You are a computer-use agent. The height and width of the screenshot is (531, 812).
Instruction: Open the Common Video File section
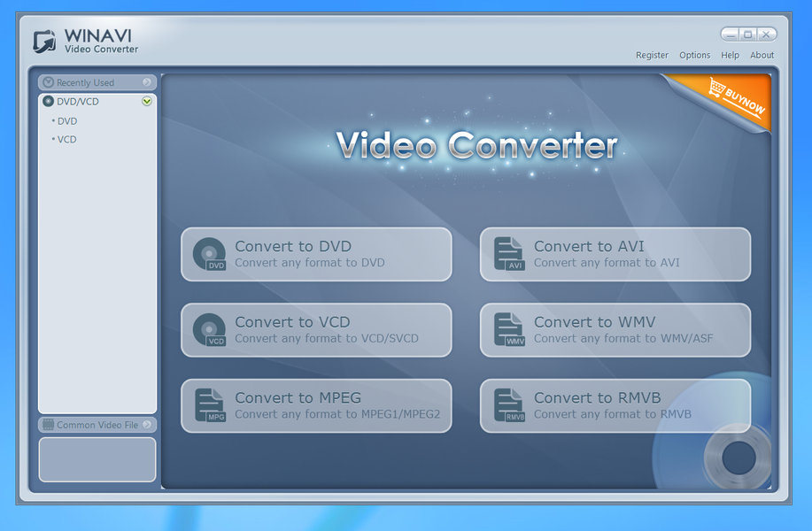(97, 425)
